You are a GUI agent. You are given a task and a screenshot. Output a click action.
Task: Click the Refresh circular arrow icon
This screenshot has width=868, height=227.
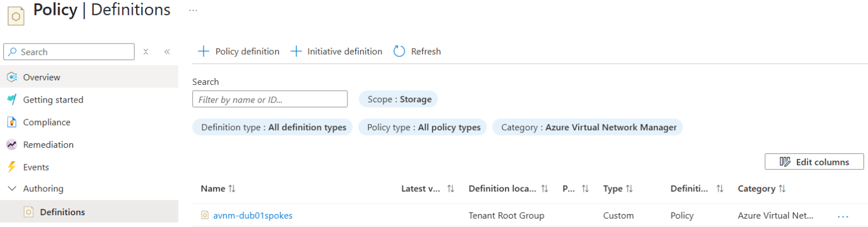tap(400, 52)
